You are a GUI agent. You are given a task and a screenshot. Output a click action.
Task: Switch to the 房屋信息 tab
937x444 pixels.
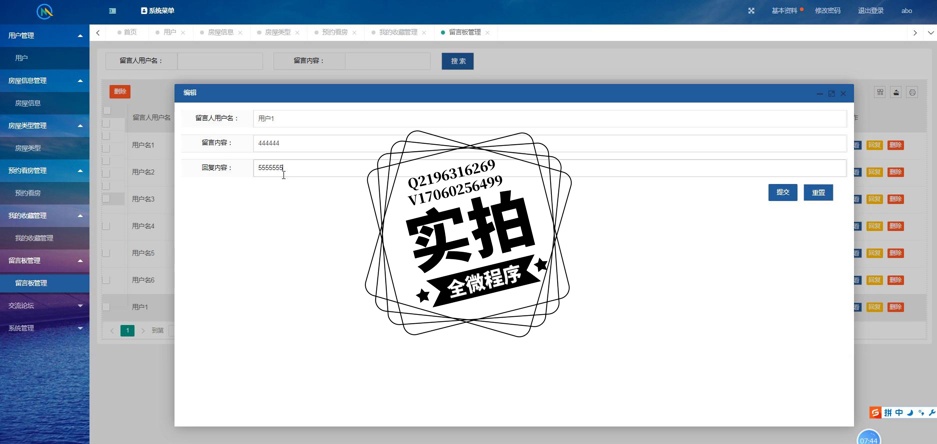(220, 33)
